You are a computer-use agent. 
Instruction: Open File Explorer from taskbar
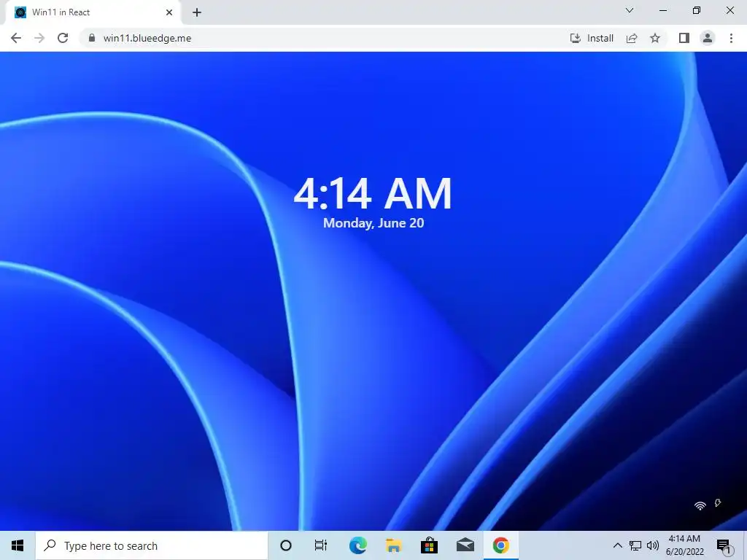393,545
